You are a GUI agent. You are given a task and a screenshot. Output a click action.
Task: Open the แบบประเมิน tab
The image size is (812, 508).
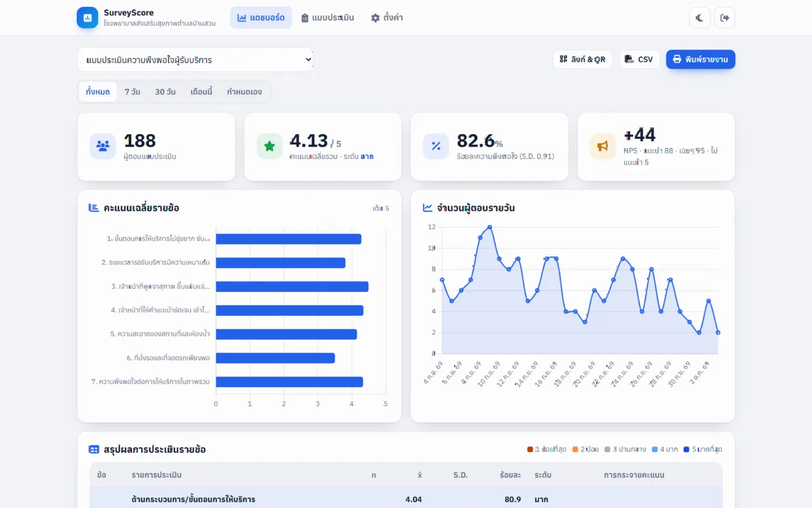[327, 18]
